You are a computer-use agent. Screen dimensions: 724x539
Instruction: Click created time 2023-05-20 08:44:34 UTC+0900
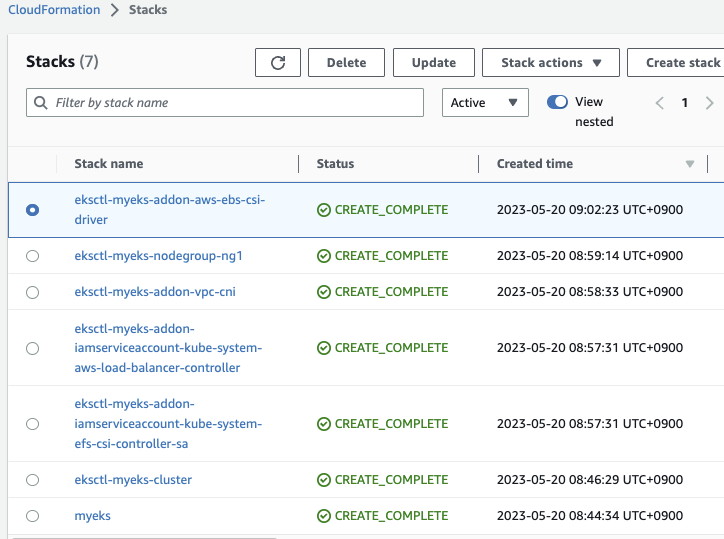point(590,516)
